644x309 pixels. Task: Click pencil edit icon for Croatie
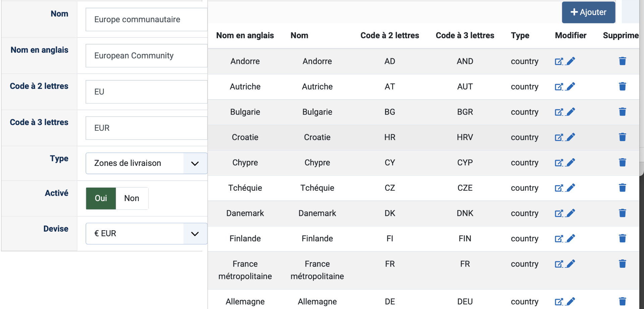pos(571,137)
